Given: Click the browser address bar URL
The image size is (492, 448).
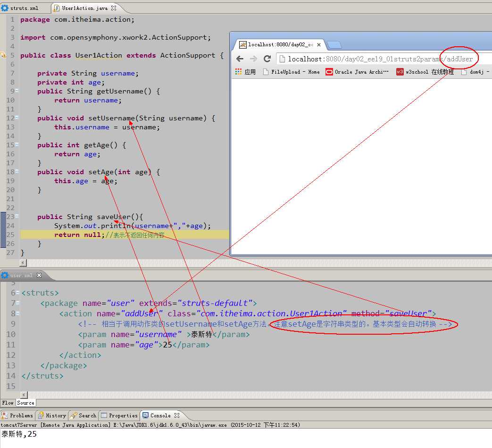Looking at the screenshot, I should pyautogui.click(x=380, y=59).
